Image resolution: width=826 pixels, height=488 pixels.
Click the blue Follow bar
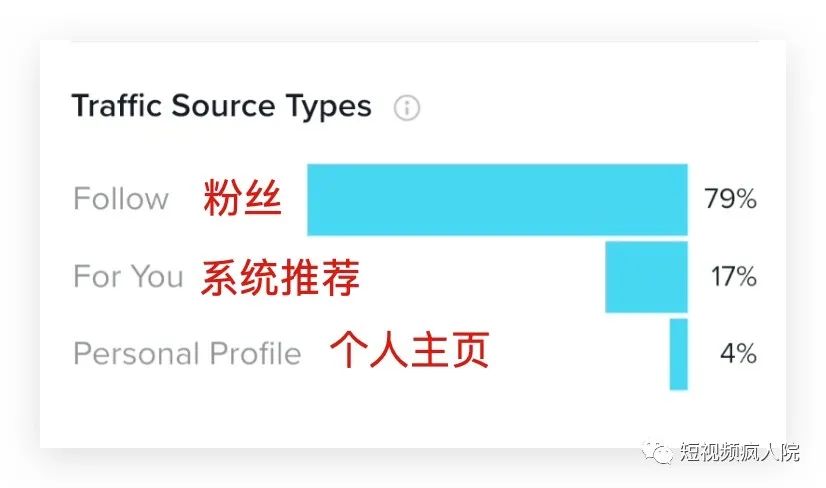click(497, 199)
